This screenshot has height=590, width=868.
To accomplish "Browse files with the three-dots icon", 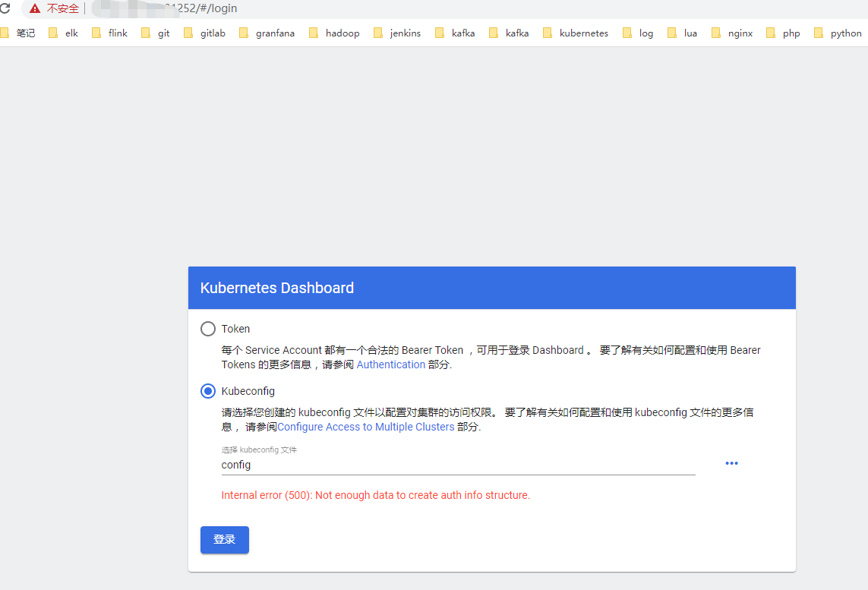I will click(732, 463).
